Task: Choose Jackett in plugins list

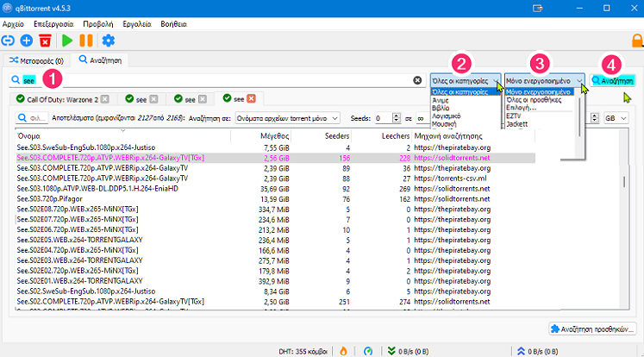Action: coord(516,123)
